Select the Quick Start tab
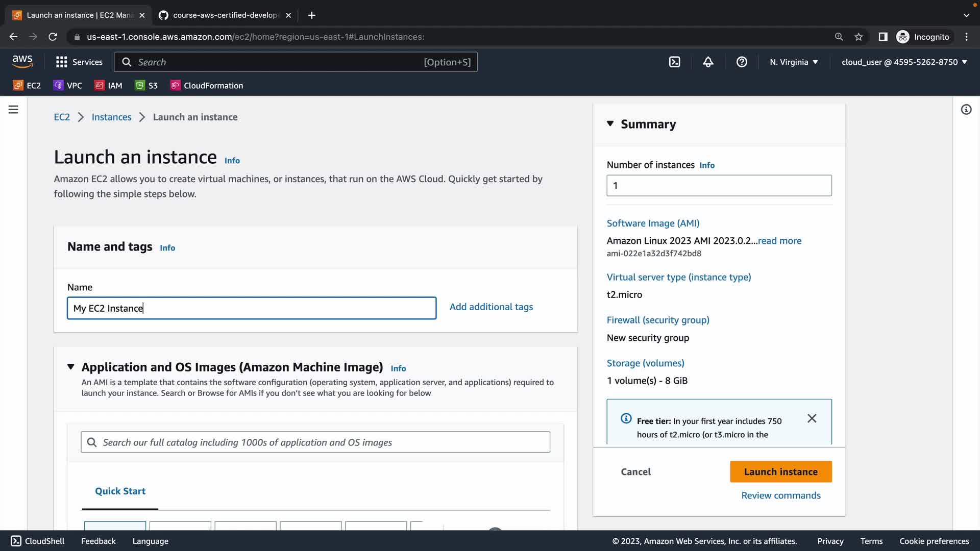This screenshot has width=980, height=551. coord(120,491)
